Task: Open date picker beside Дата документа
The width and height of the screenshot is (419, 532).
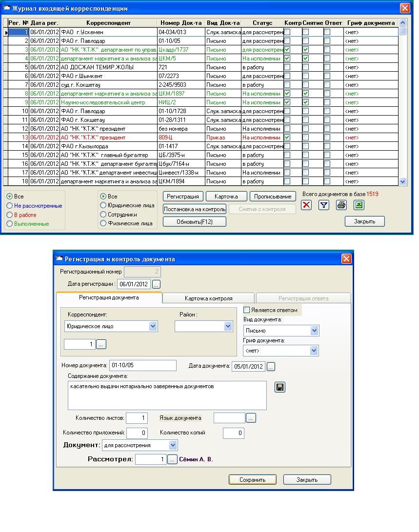Action: point(271,367)
